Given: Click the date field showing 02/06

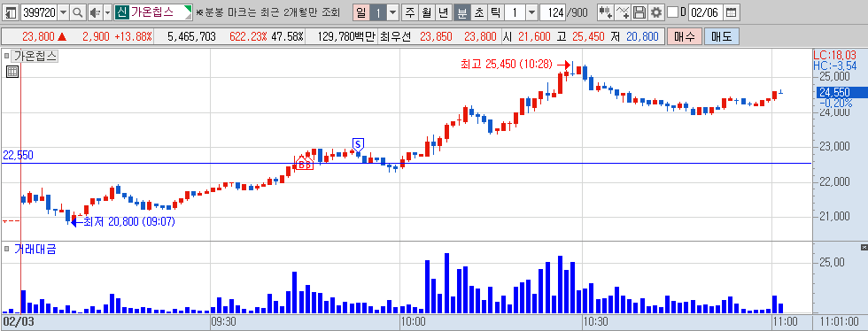Looking at the screenshot, I should 705,12.
